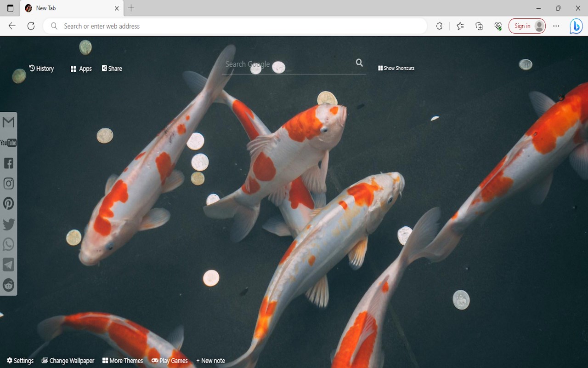This screenshot has height=368, width=588.
Task: Open the browser Extensions menu
Action: point(439,26)
